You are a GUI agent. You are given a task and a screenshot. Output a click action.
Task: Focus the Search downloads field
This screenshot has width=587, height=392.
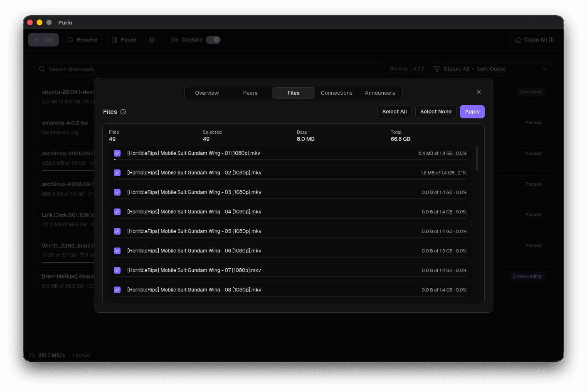(x=210, y=69)
